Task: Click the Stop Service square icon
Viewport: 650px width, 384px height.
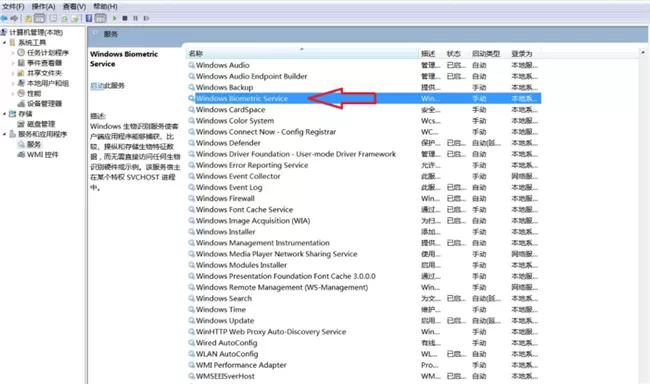Action: click(125, 18)
